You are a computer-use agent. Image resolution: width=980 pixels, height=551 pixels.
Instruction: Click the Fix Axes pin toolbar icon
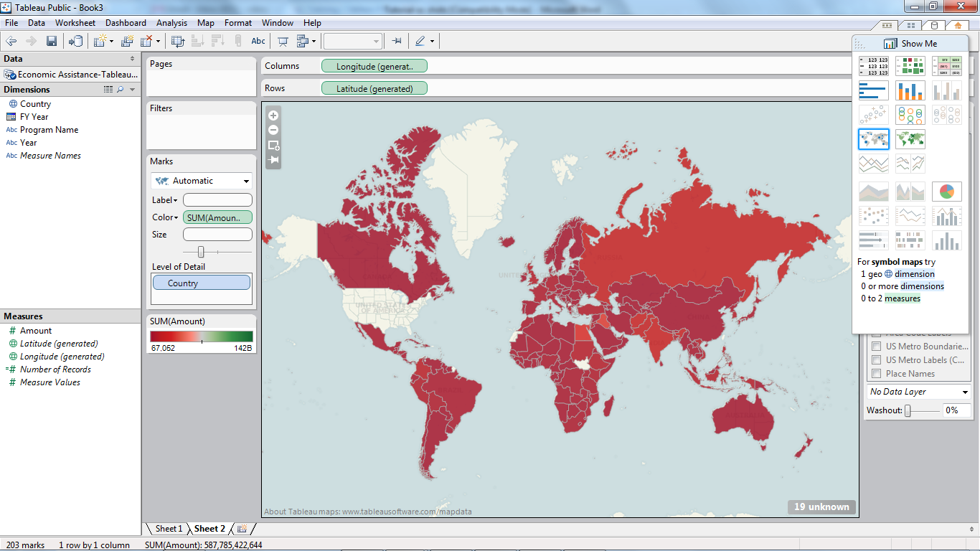point(397,41)
